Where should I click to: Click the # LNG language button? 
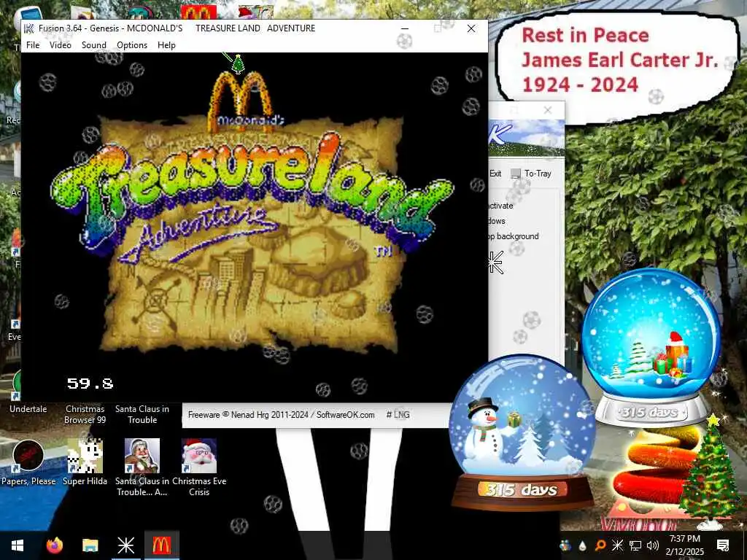coord(398,415)
